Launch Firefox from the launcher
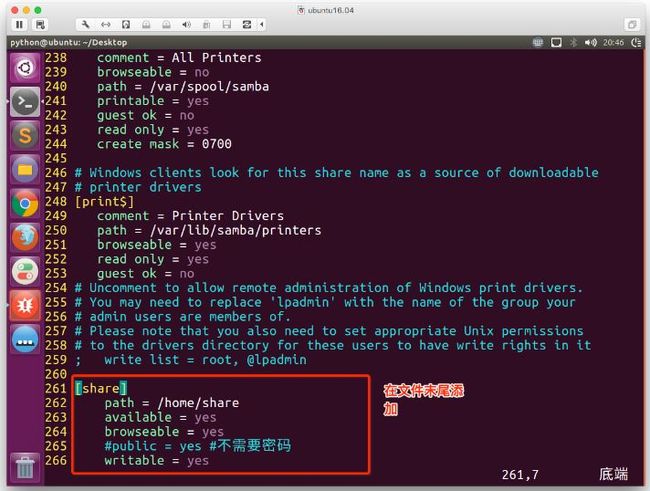The image size is (650, 491). pyautogui.click(x=25, y=238)
